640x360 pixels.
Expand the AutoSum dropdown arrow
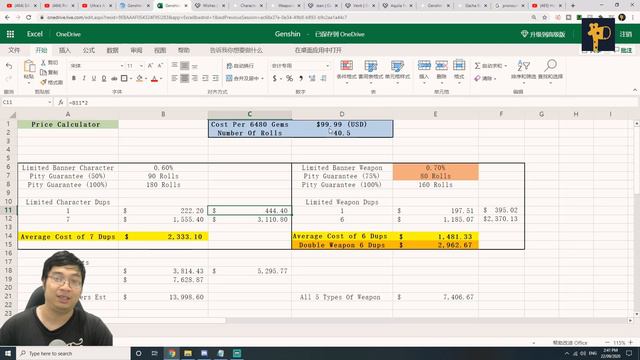click(x=506, y=66)
